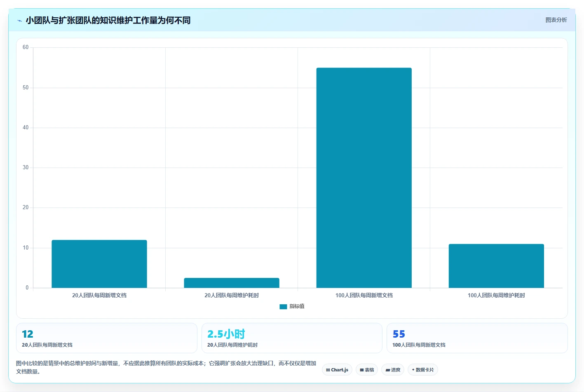Toggle the 指标值 legend color swatch
584x392 pixels.
[x=283, y=306]
